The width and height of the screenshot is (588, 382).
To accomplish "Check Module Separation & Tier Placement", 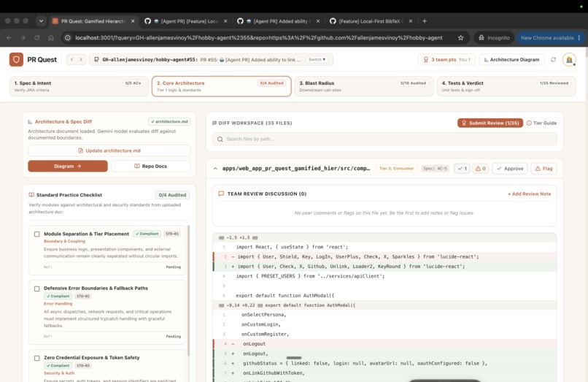I will pos(36,234).
